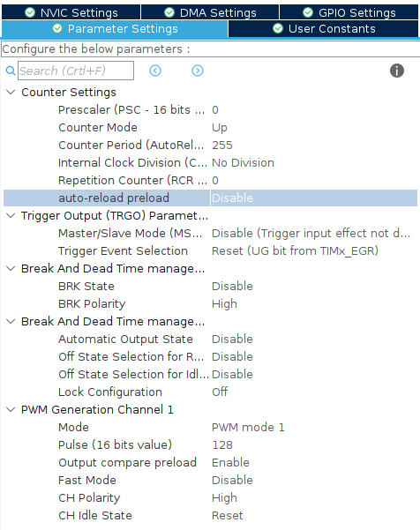Collapse the group containing BRK State
The height and width of the screenshot is (530, 420).
coord(11,268)
